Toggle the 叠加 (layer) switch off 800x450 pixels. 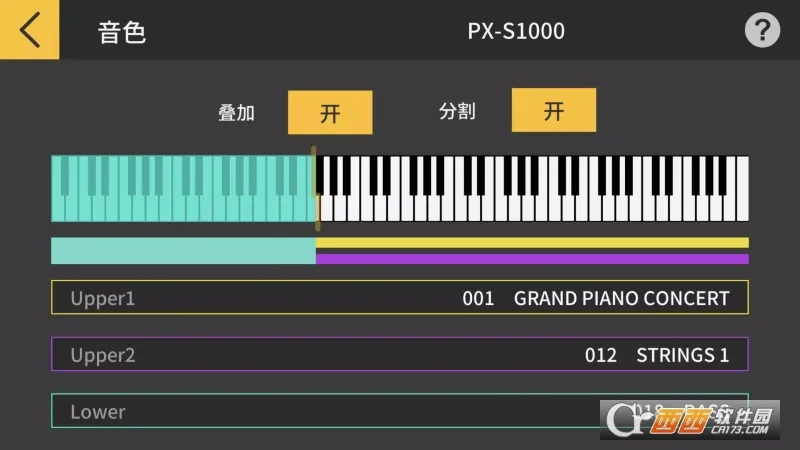click(330, 113)
